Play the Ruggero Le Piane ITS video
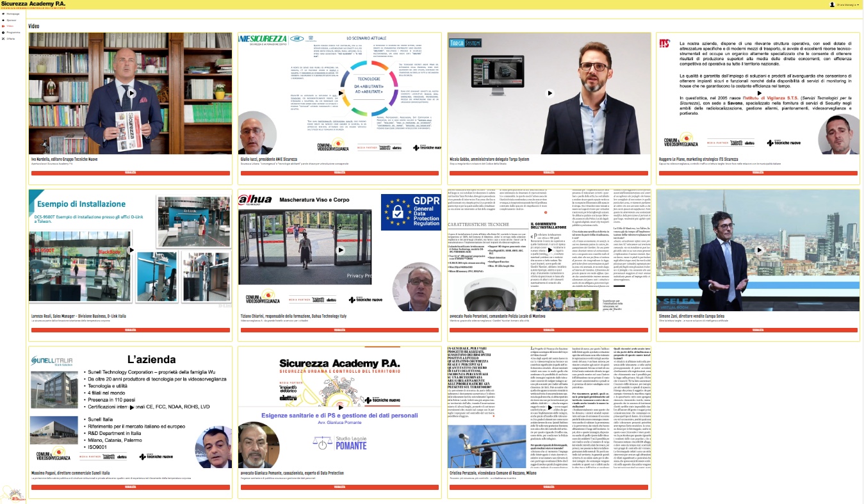The width and height of the screenshot is (864, 504). tap(758, 93)
